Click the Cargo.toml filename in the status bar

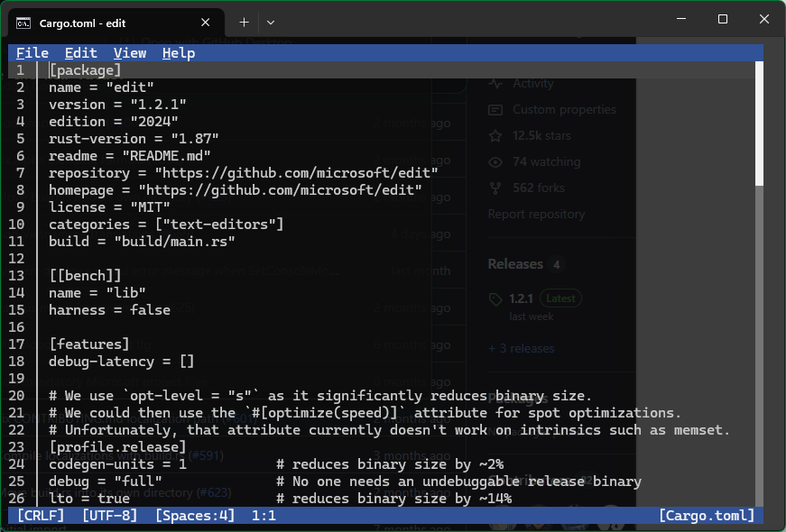tap(707, 516)
